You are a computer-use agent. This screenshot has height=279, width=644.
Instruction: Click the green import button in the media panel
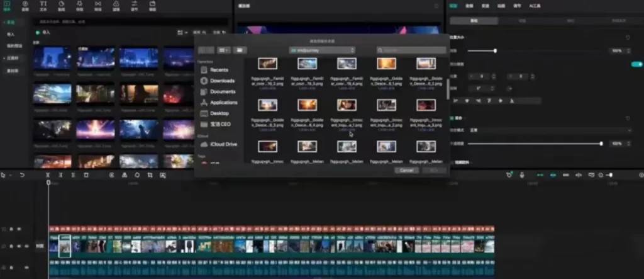[x=43, y=32]
